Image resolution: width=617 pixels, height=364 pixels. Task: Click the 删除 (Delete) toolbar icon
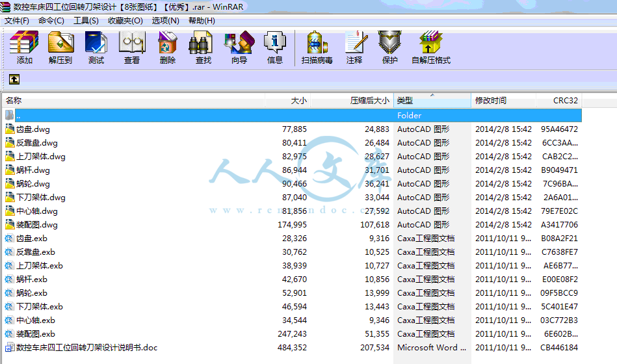click(168, 42)
